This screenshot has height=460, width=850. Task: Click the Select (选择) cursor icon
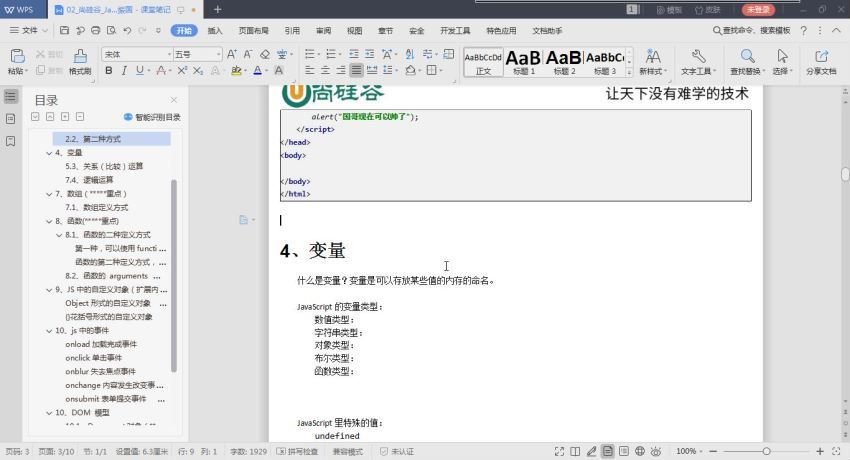(x=782, y=56)
